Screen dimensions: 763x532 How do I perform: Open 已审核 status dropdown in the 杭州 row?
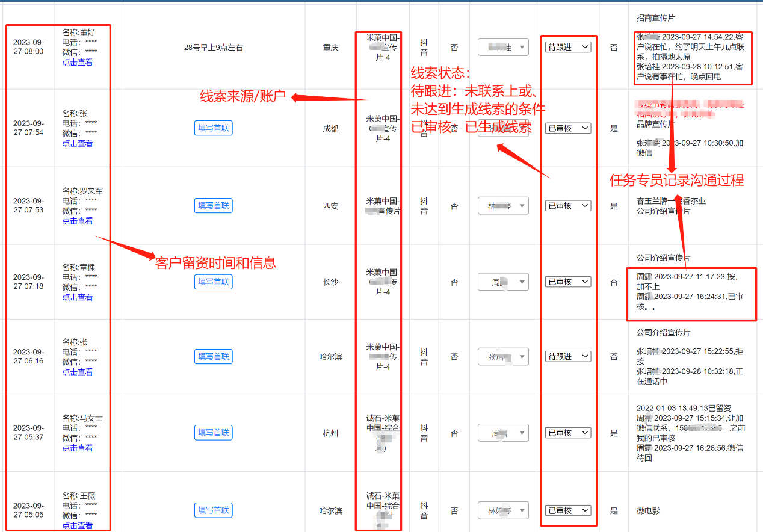(x=568, y=433)
